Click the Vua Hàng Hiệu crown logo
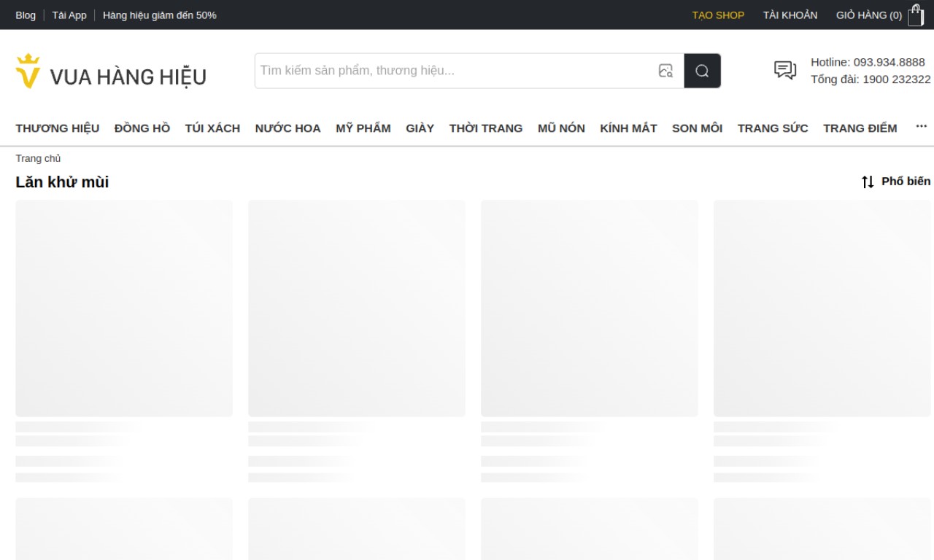 111,71
